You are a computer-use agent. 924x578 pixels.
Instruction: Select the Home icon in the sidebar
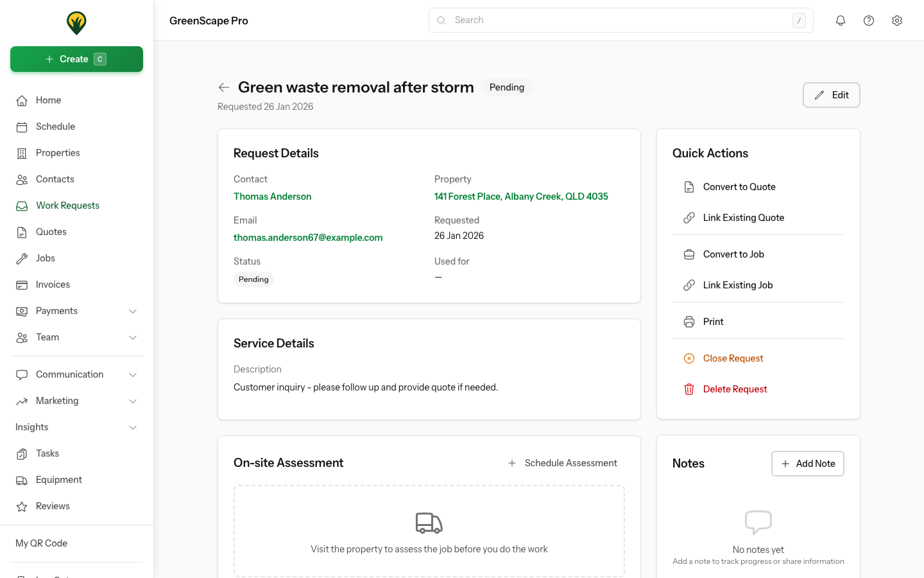pyautogui.click(x=22, y=100)
